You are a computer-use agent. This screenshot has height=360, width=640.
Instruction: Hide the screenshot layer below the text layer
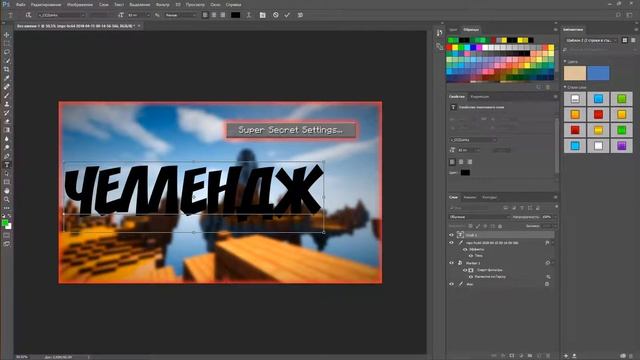pos(451,243)
